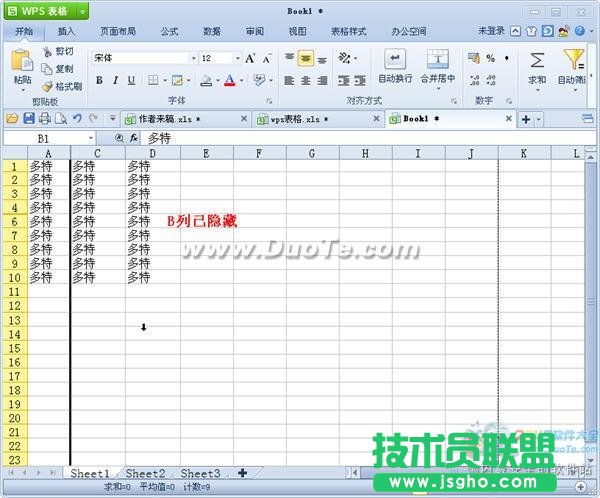Image resolution: width=600 pixels, height=498 pixels.
Task: Click the text orientation icon
Action: tap(344, 58)
